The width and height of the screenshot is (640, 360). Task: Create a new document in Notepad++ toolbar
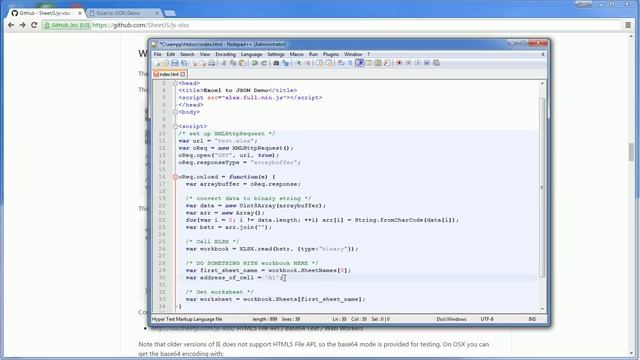158,63
